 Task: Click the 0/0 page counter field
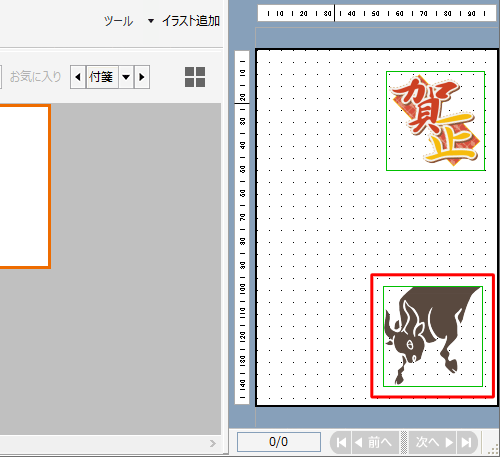tap(279, 442)
